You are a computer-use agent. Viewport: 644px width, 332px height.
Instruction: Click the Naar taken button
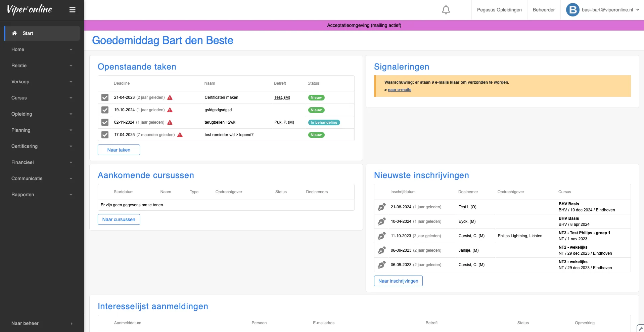(119, 150)
